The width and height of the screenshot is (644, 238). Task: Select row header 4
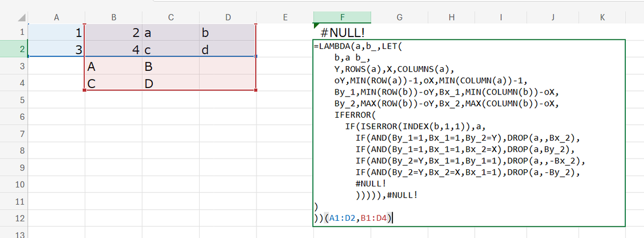[13, 83]
